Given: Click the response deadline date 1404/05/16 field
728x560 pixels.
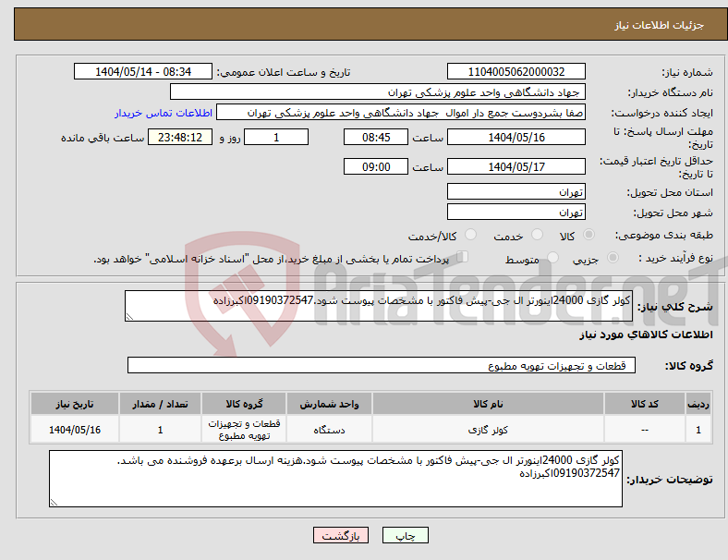Looking at the screenshot, I should (516, 138).
